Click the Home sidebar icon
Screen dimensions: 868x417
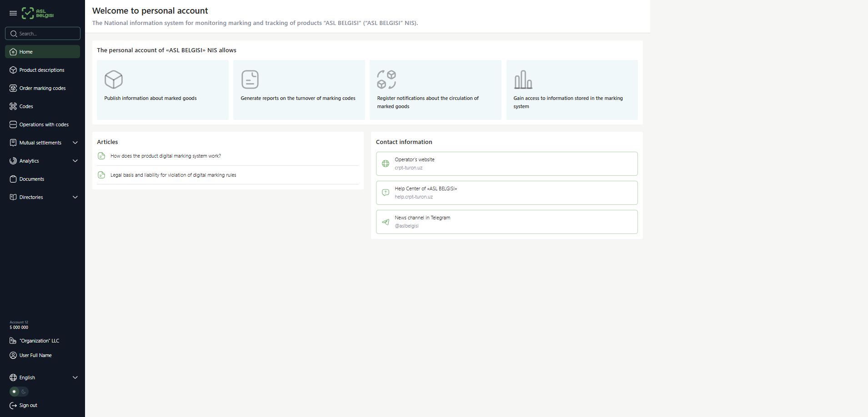tap(13, 52)
